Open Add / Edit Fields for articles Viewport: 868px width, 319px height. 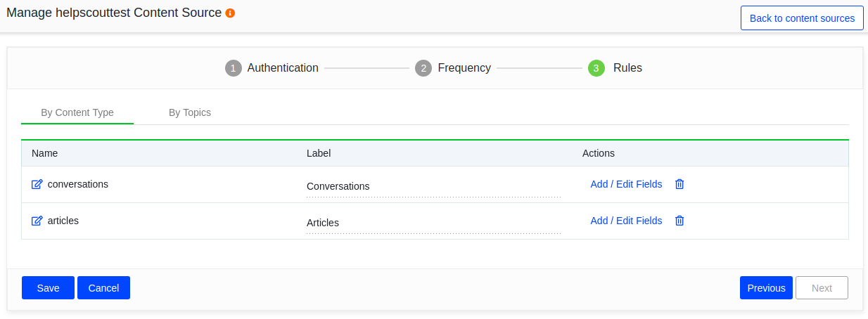[x=626, y=221]
